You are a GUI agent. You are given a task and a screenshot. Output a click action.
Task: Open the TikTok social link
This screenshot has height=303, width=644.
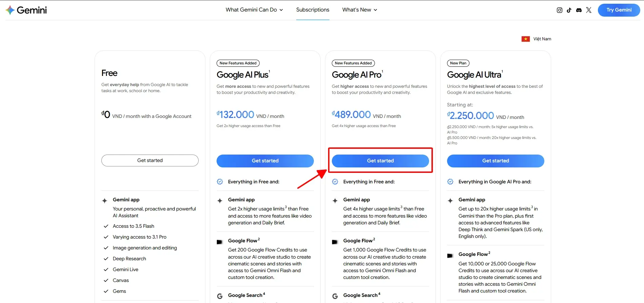point(569,10)
